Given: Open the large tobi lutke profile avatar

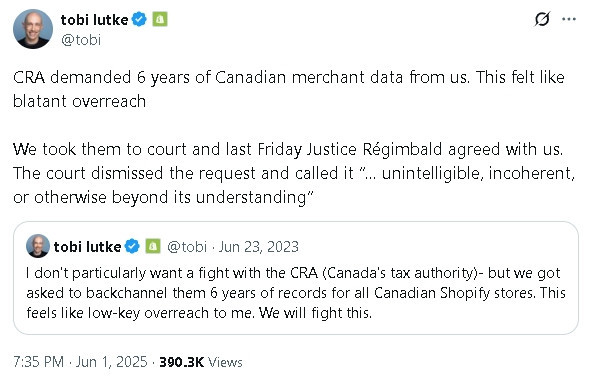Looking at the screenshot, I should pyautogui.click(x=33, y=29).
